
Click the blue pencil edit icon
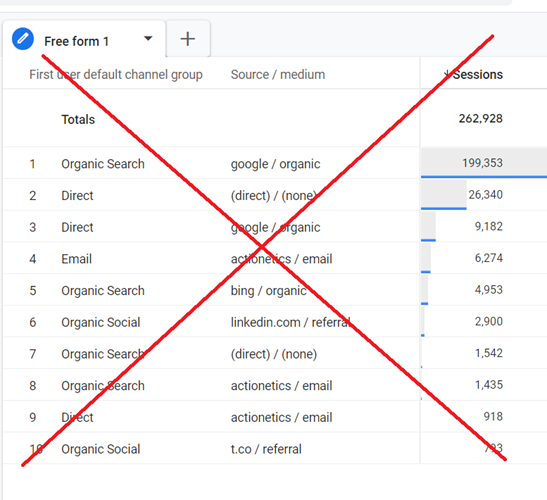23,39
